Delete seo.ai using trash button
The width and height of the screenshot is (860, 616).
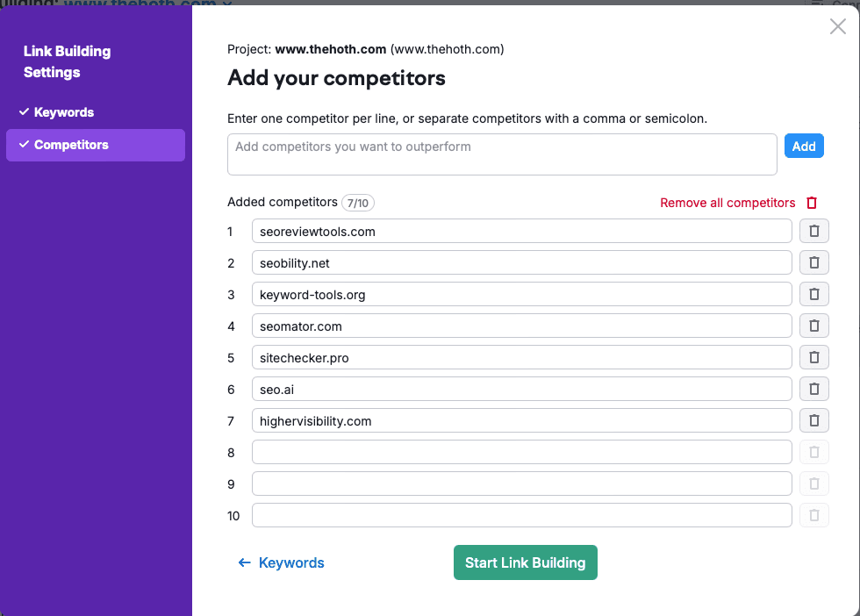pyautogui.click(x=813, y=389)
